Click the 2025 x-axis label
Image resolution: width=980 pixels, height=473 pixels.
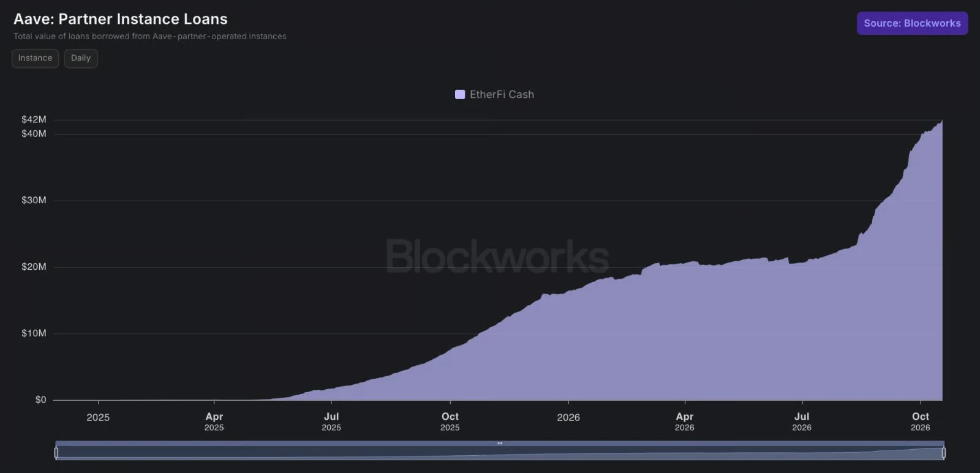click(x=98, y=417)
